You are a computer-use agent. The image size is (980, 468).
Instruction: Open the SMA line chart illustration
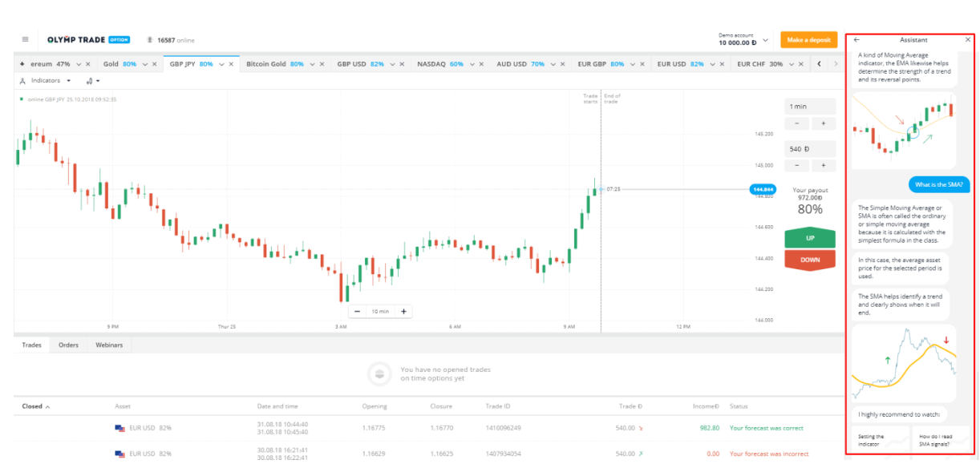(904, 363)
